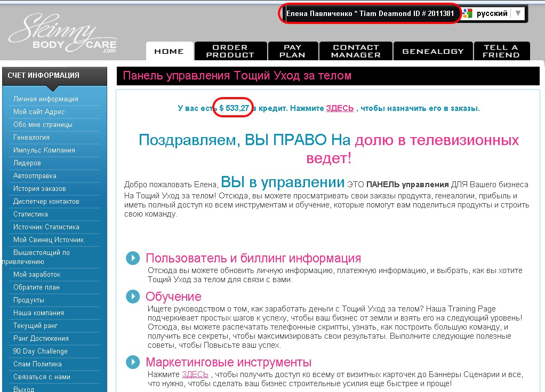Check Текущий ранг in sidebar
Image resolution: width=545 pixels, height=392 pixels.
[35, 326]
